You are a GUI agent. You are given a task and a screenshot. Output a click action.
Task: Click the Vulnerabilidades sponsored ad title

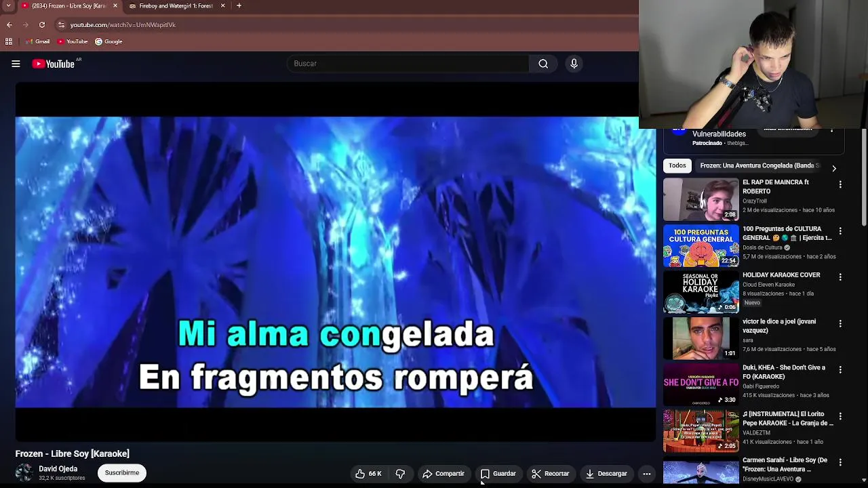click(x=719, y=134)
